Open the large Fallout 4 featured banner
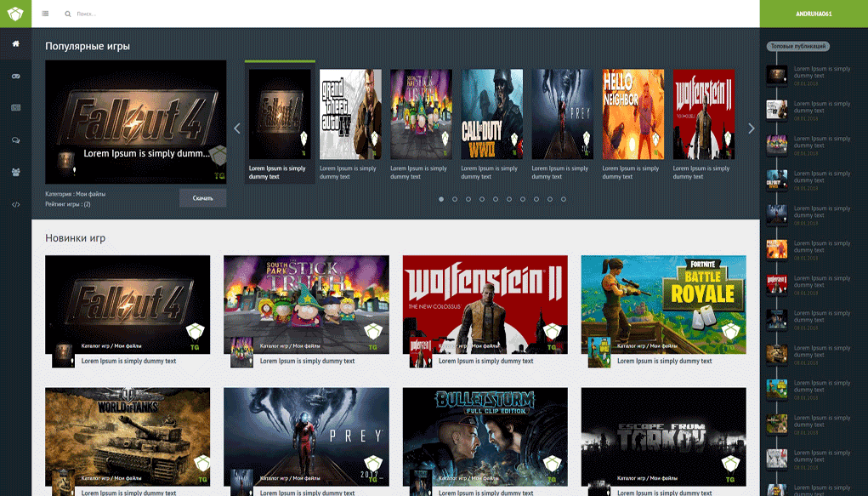868x496 pixels. pos(136,122)
